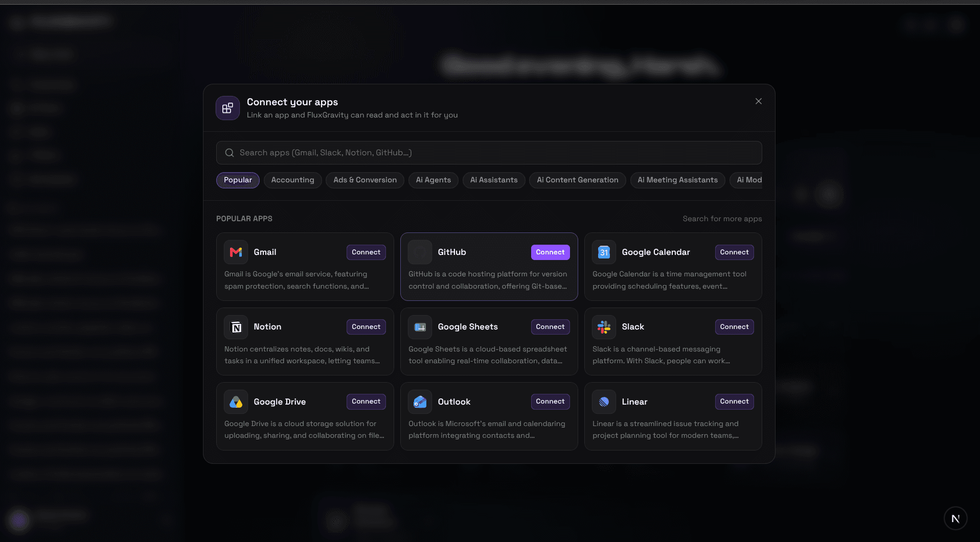Connect the Google Drive app
The image size is (980, 542).
(366, 402)
